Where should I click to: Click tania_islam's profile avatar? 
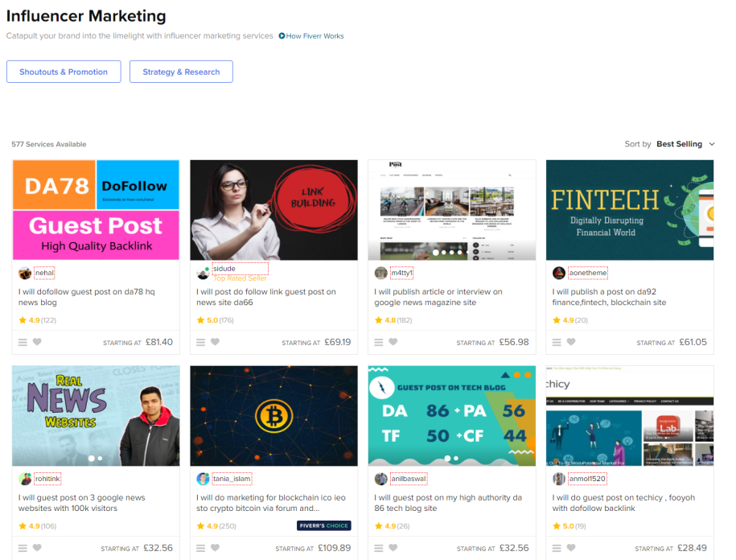click(203, 479)
